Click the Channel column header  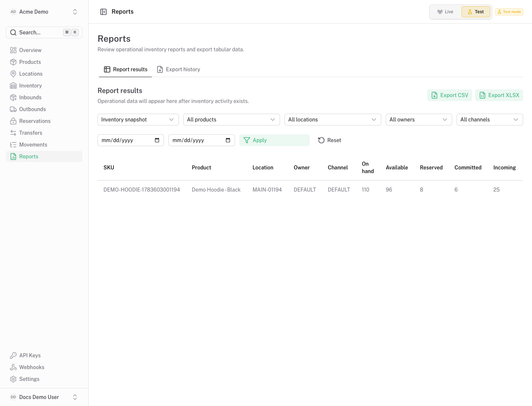pyautogui.click(x=338, y=168)
